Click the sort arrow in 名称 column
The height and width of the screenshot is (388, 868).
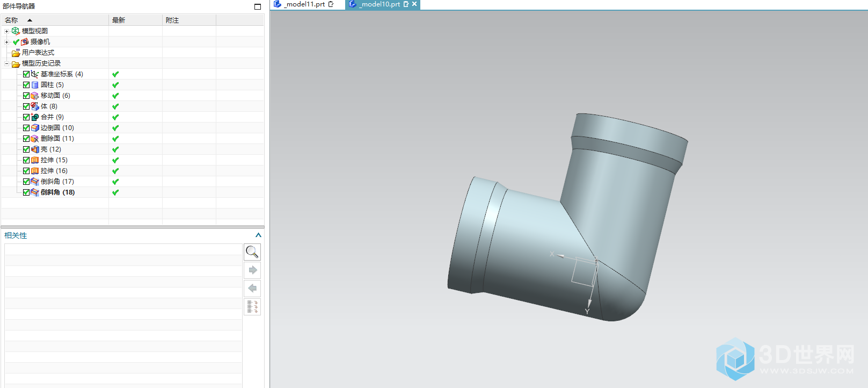[30, 20]
